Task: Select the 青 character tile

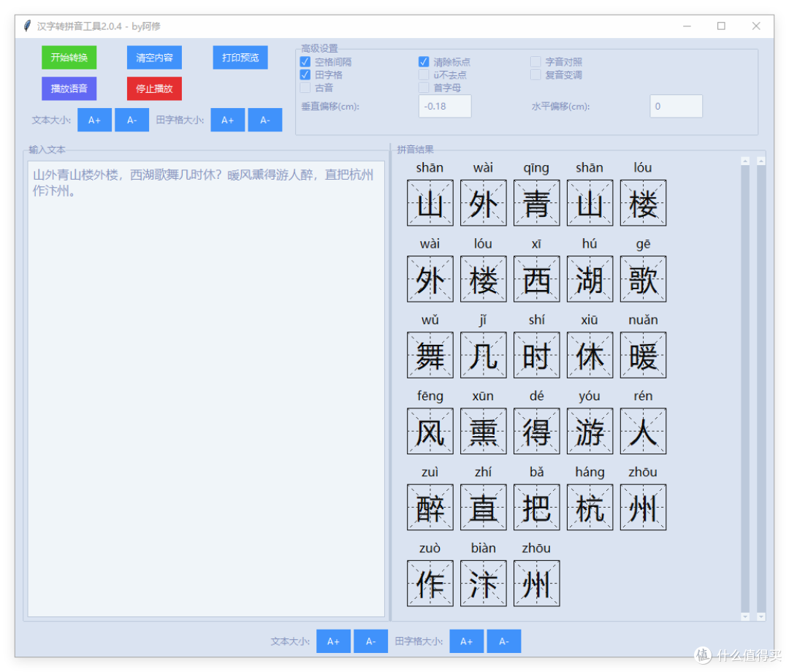Action: [x=536, y=203]
